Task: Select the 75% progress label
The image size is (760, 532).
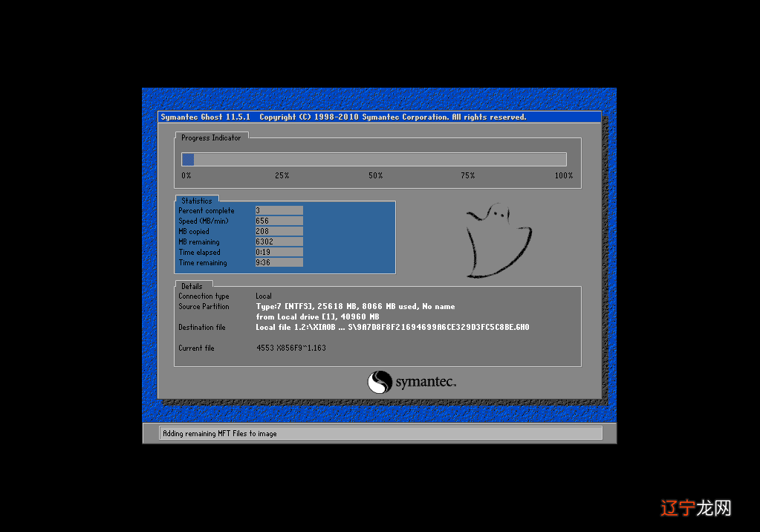Action: click(x=468, y=175)
